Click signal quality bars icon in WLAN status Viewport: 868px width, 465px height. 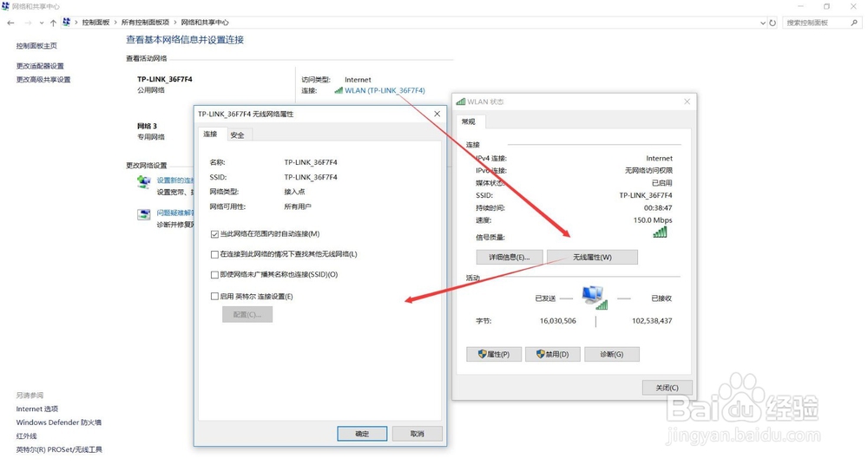(660, 232)
